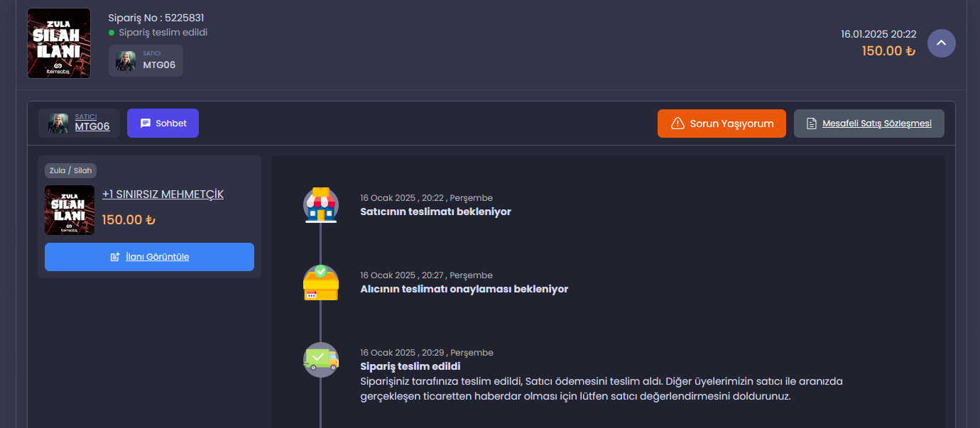
Task: Click the Zula / Silah category tag
Action: pyautogui.click(x=71, y=170)
